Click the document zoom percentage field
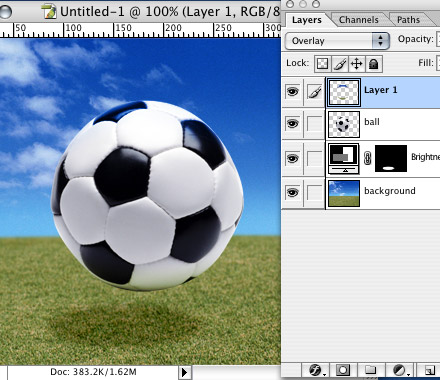The height and width of the screenshot is (380, 440). tap(3, 373)
